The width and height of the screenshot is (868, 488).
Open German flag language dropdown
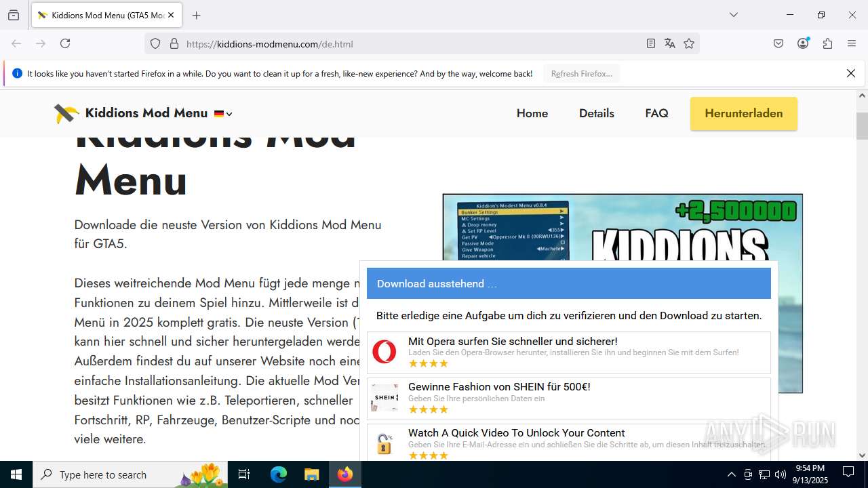223,114
